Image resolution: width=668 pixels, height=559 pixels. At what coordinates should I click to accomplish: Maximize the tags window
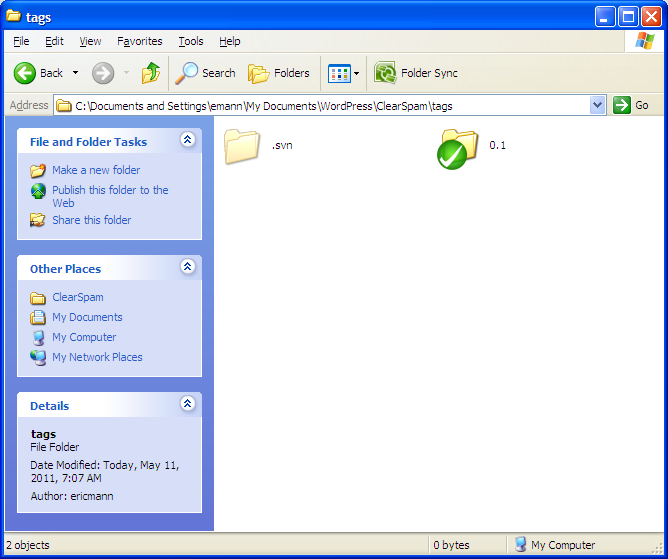tap(628, 17)
